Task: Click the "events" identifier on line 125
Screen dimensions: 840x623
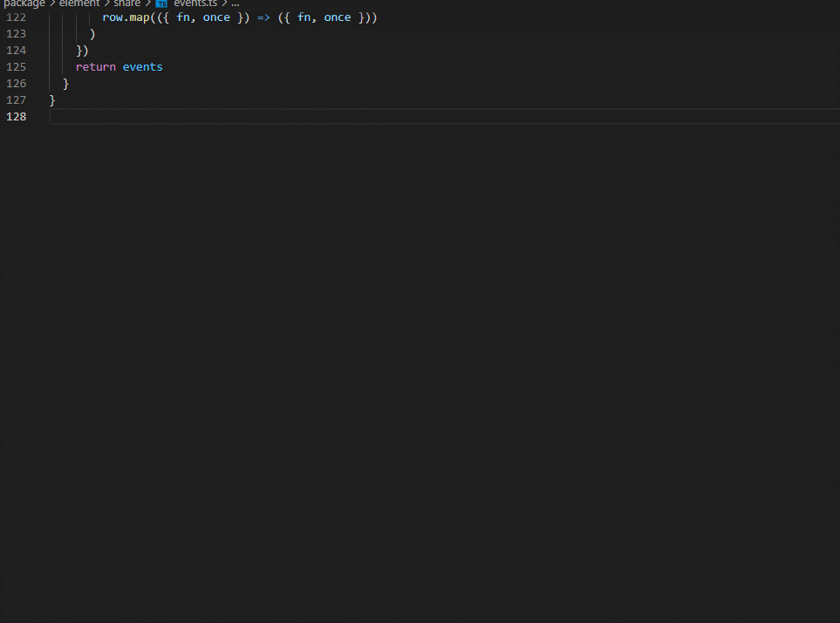Action: click(142, 66)
